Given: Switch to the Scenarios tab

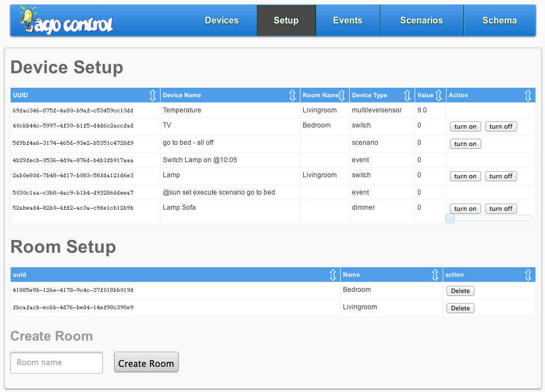Looking at the screenshot, I should 421,21.
